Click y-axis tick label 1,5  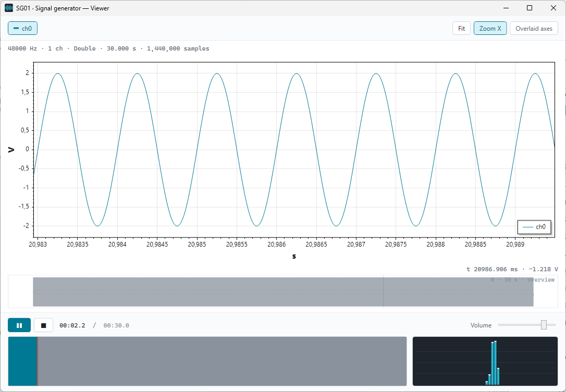click(25, 92)
